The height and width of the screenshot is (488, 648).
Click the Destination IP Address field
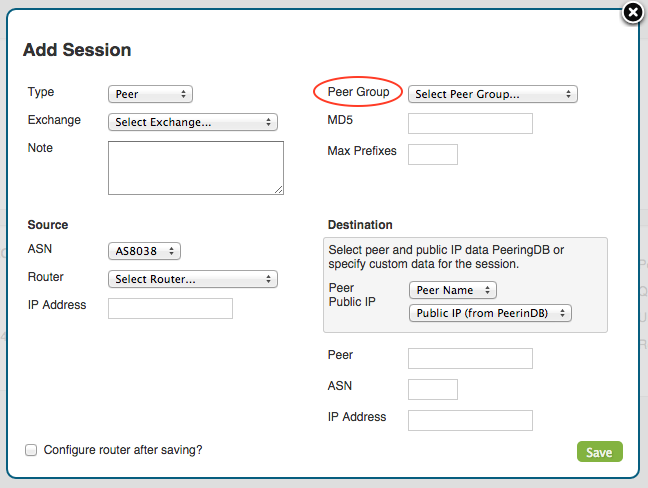click(x=470, y=420)
